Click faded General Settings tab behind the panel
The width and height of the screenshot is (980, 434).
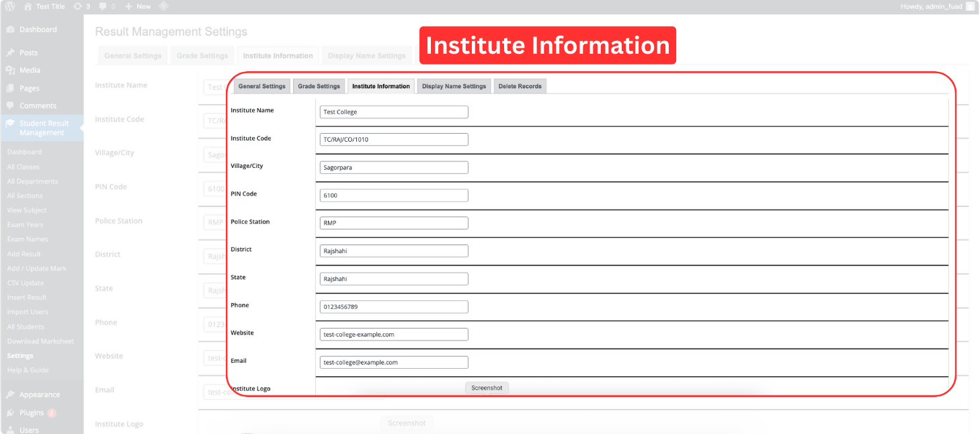[133, 56]
